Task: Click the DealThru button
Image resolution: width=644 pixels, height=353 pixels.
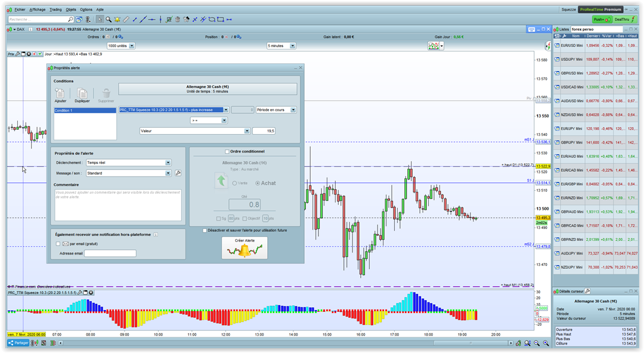Action: [x=625, y=19]
